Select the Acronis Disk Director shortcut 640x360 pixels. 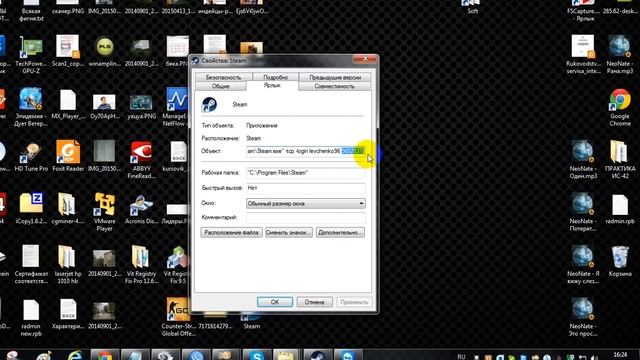tap(141, 208)
